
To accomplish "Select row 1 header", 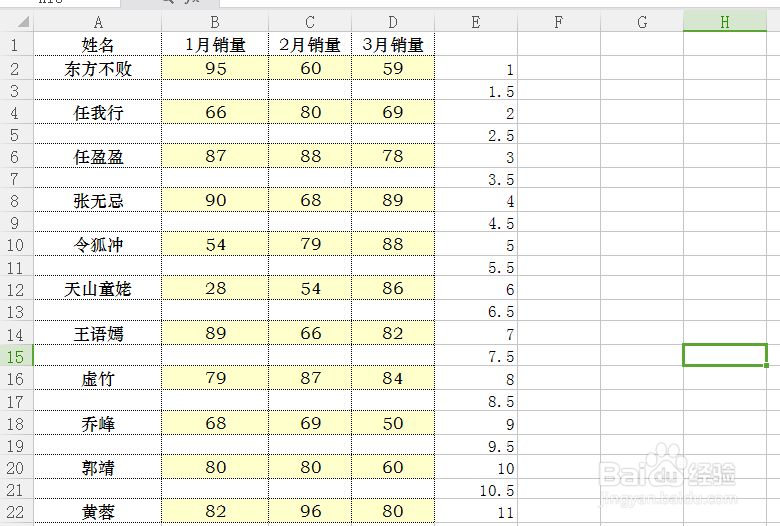I will pos(16,44).
